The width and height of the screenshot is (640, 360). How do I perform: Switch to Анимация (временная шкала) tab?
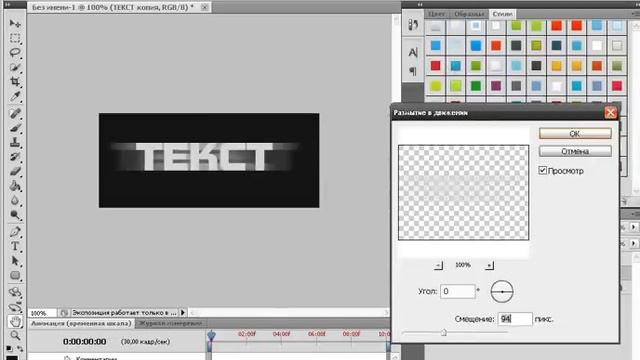81,323
